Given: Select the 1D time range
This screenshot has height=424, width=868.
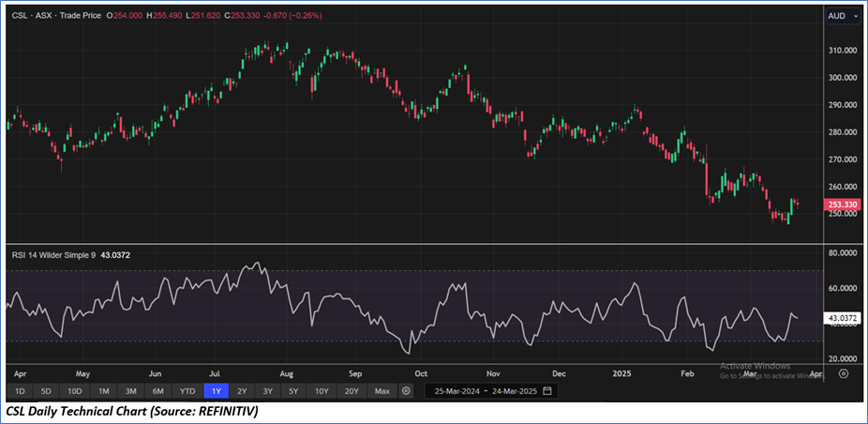Looking at the screenshot, I should coord(20,390).
